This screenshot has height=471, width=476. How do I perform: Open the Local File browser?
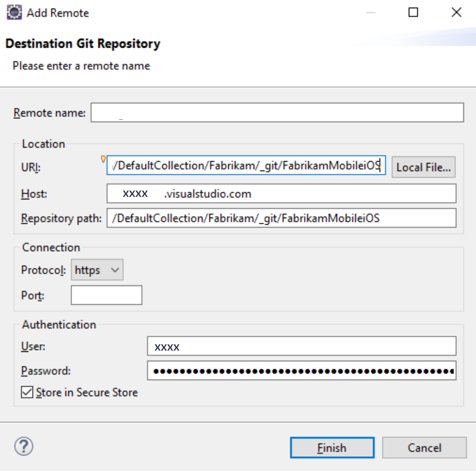[x=423, y=167]
